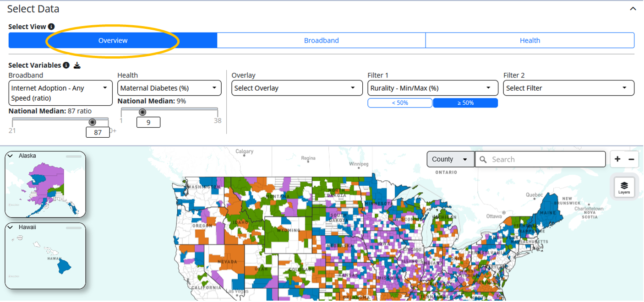644x302 pixels.
Task: Zoom out using the minus icon
Action: [631, 159]
